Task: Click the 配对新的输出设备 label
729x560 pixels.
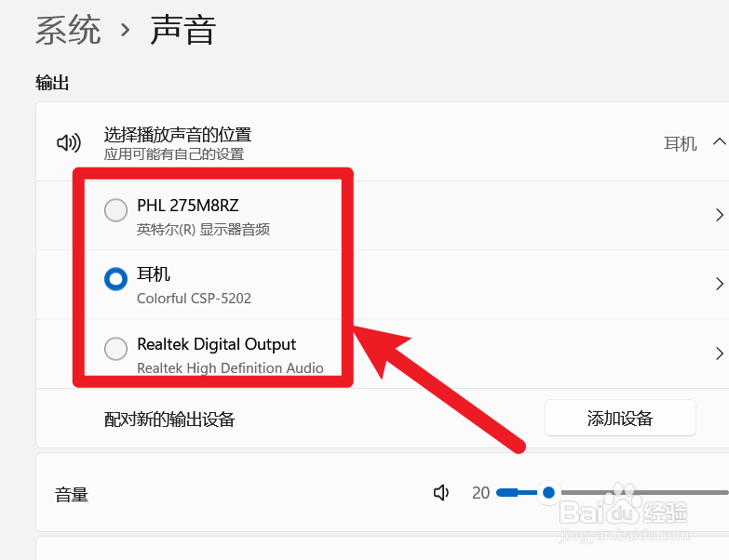Action: [x=169, y=420]
